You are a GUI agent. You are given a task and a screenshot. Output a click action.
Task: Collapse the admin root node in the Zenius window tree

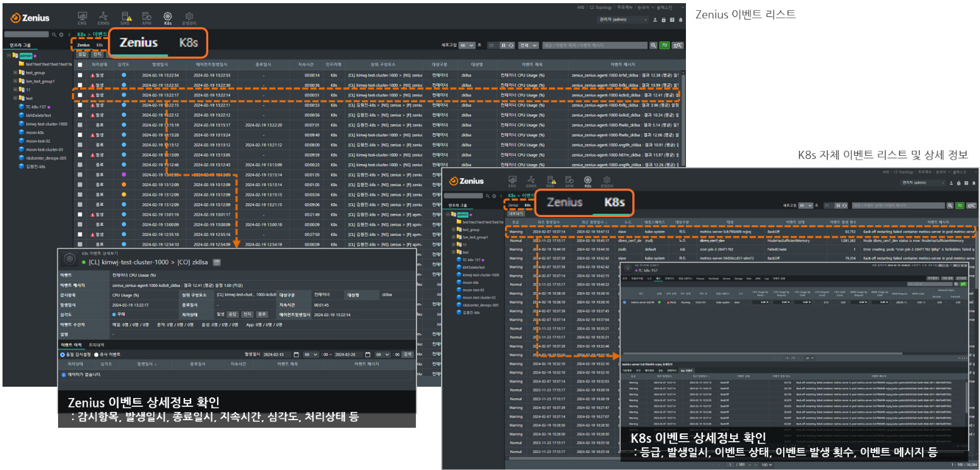9,56
